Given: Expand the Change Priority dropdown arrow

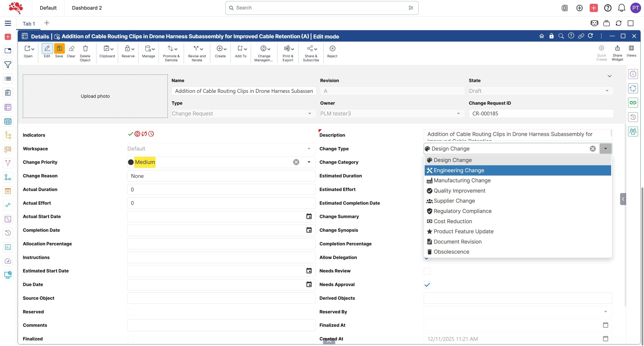Looking at the screenshot, I should (309, 162).
